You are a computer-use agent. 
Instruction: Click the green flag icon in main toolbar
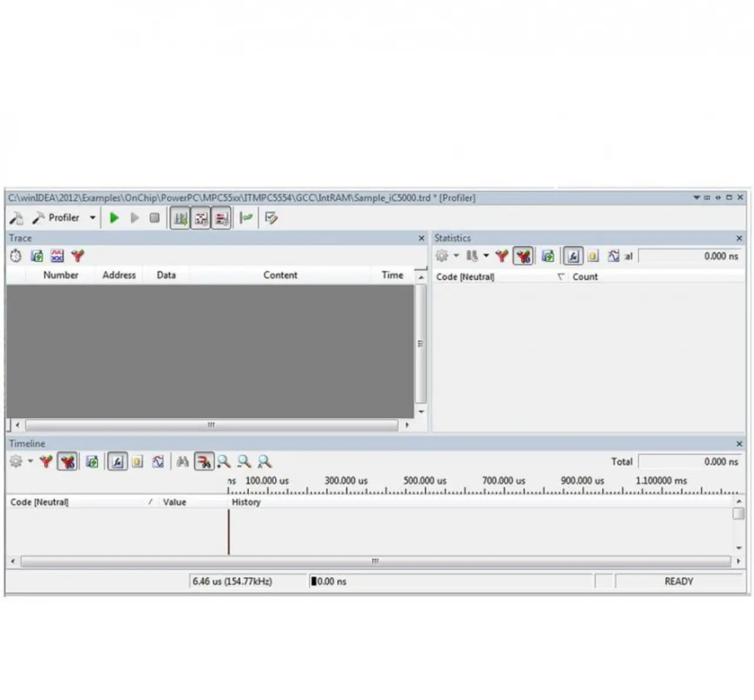246,218
